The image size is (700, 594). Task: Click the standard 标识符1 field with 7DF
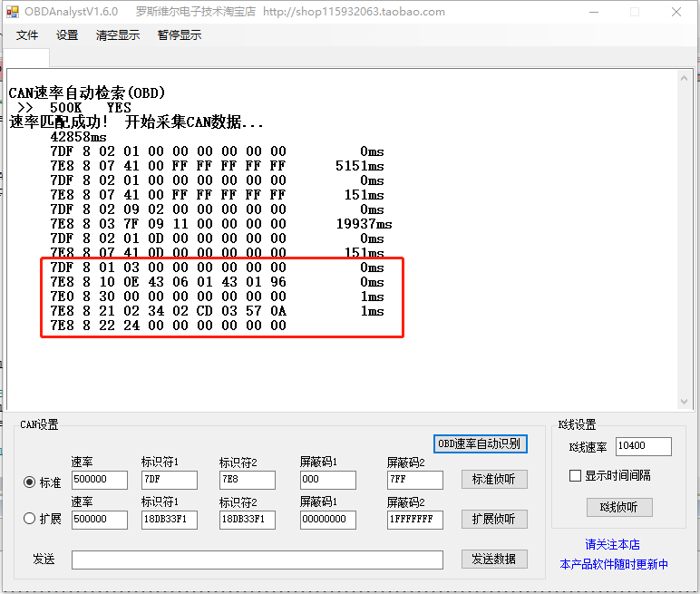click(x=170, y=480)
